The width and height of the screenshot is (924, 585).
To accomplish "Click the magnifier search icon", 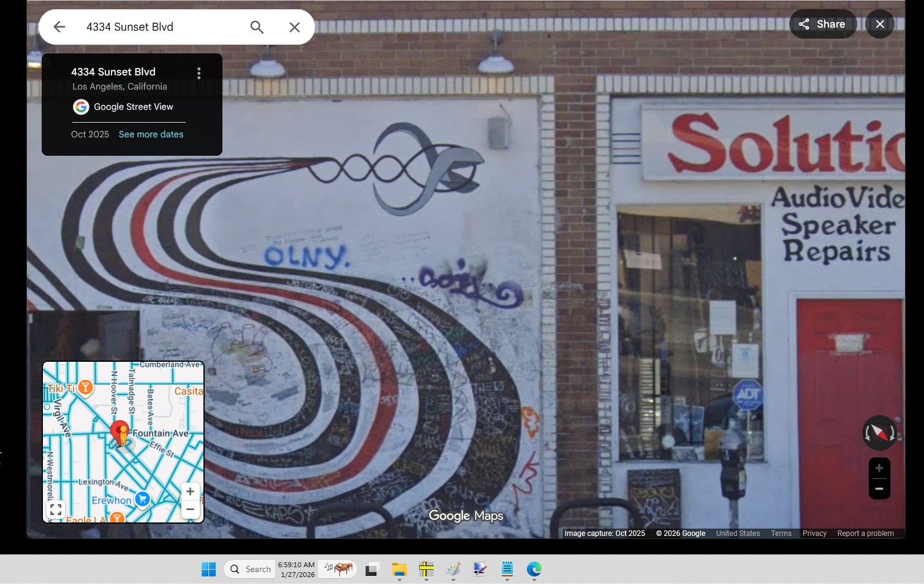I will (257, 27).
